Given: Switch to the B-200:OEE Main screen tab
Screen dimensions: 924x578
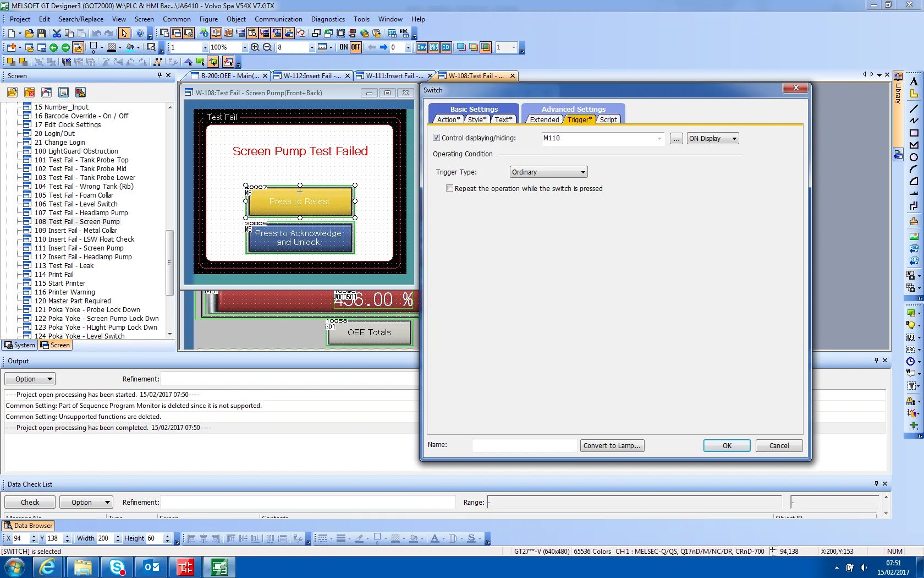Looking at the screenshot, I should [x=229, y=76].
